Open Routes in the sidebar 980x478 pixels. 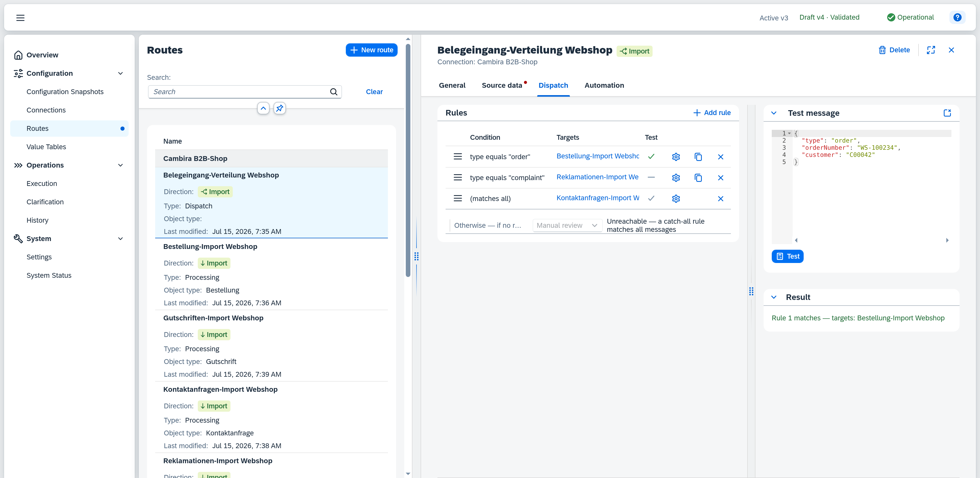[x=69, y=129]
